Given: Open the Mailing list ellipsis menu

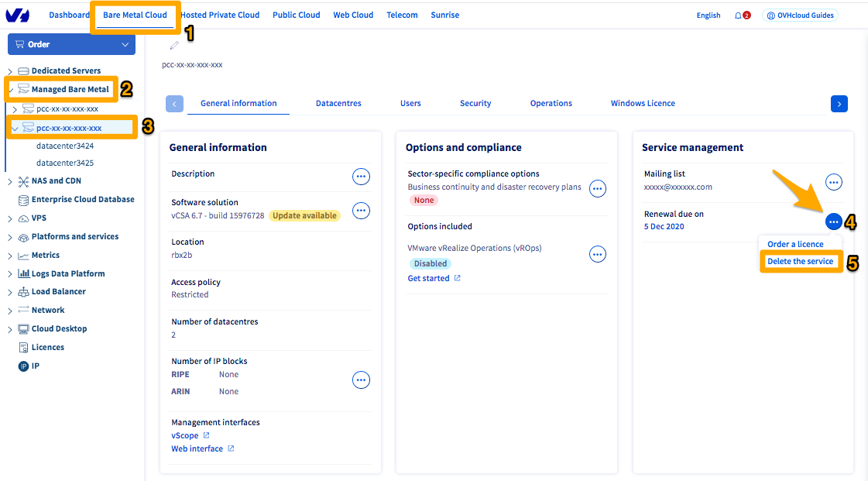Looking at the screenshot, I should [x=833, y=182].
